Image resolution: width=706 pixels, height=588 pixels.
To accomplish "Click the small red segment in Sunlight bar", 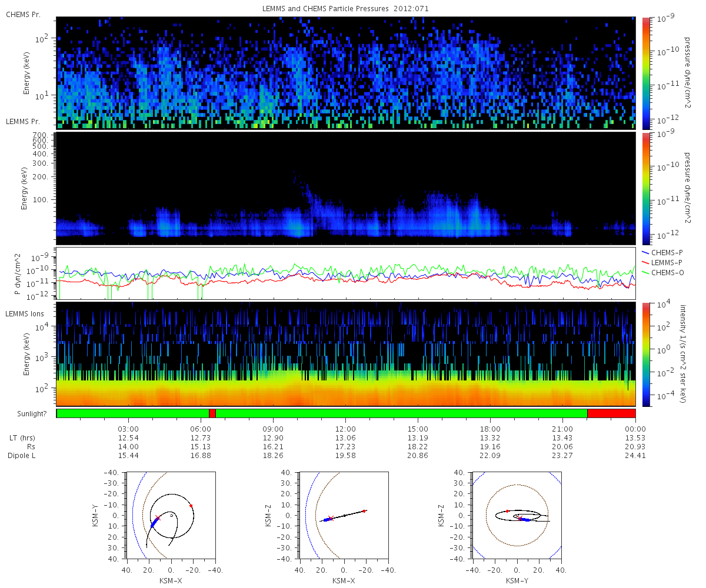I will pos(212,413).
